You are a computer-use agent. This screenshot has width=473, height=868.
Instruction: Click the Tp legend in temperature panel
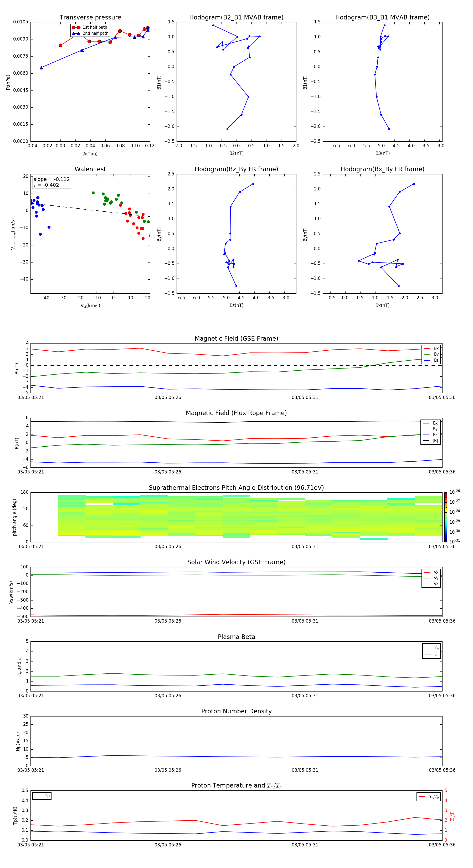(x=42, y=796)
